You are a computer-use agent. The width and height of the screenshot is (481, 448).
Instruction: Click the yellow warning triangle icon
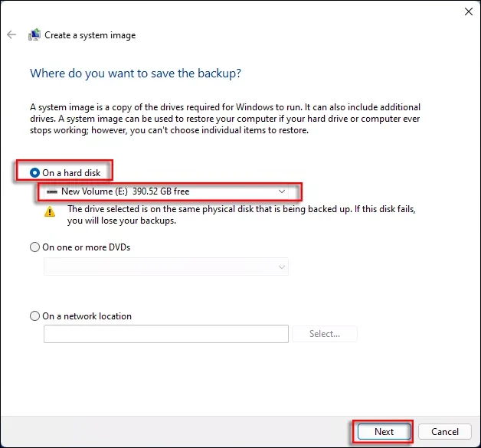click(50, 212)
